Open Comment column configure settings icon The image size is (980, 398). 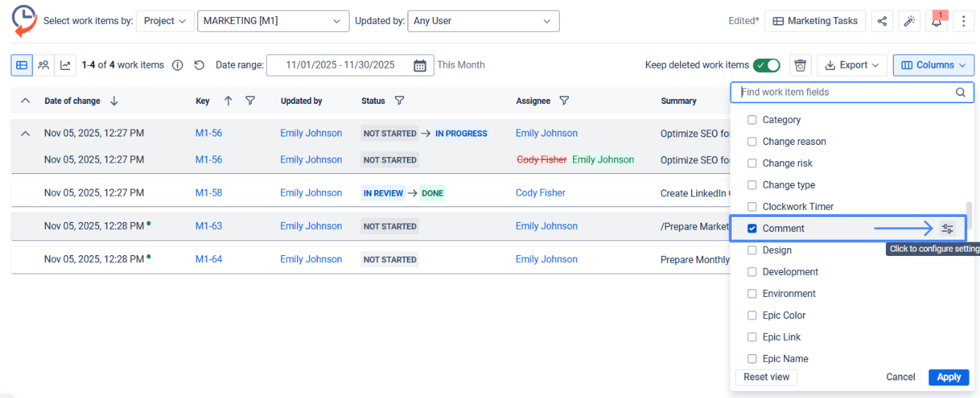[947, 228]
